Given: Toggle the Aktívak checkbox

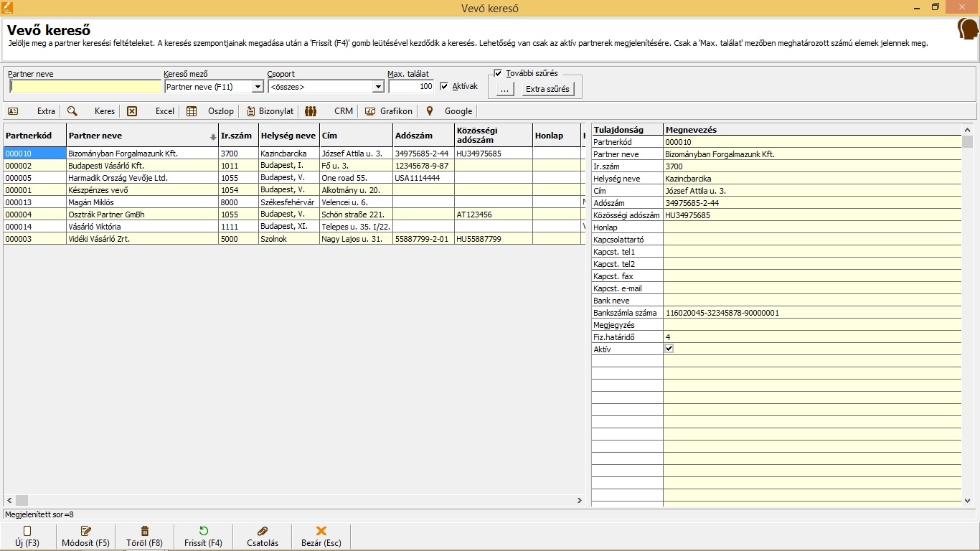Looking at the screenshot, I should pos(444,86).
